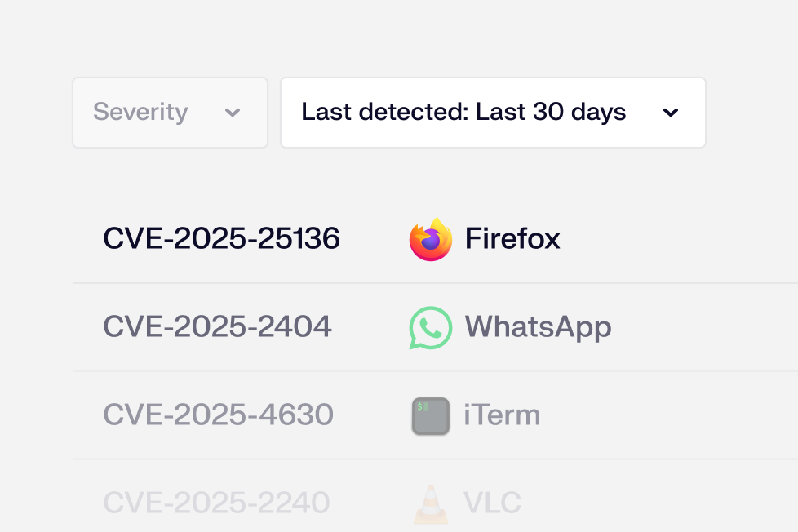
Task: Select the Firefox row in the list
Action: [x=367, y=239]
